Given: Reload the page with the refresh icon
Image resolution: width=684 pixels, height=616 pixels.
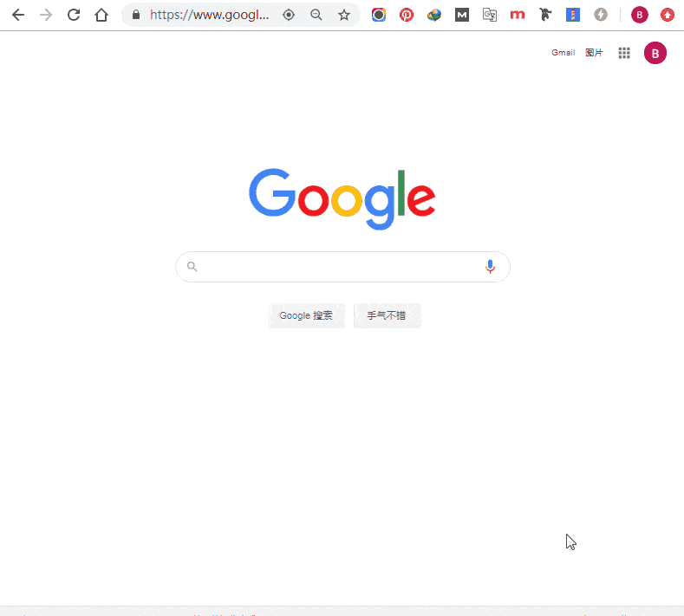Looking at the screenshot, I should pyautogui.click(x=74, y=15).
